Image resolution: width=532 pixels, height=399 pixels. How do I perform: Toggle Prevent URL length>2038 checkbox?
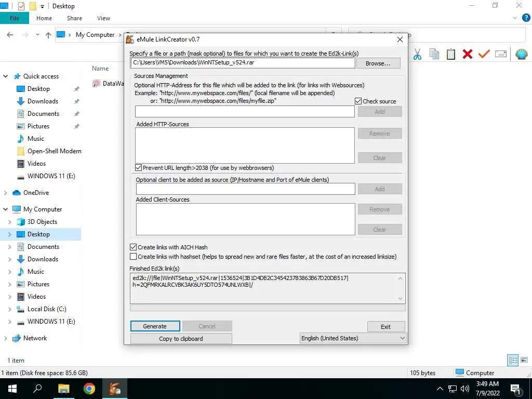pyautogui.click(x=138, y=168)
